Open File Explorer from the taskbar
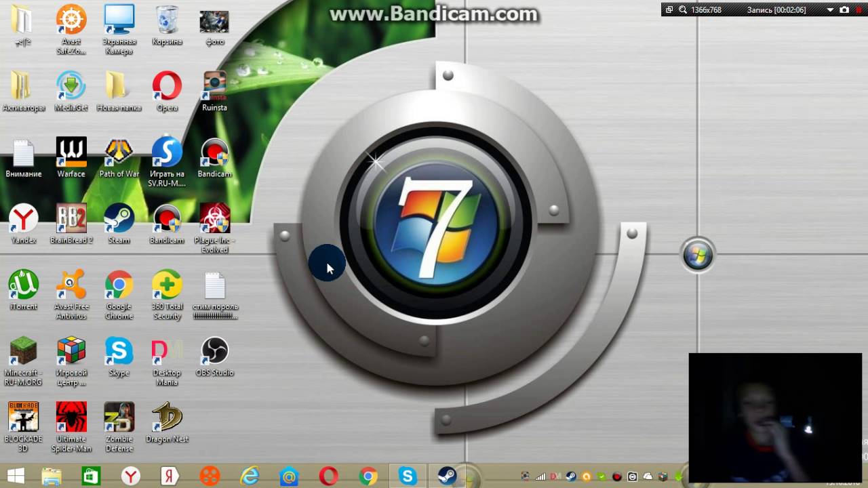 click(52, 476)
